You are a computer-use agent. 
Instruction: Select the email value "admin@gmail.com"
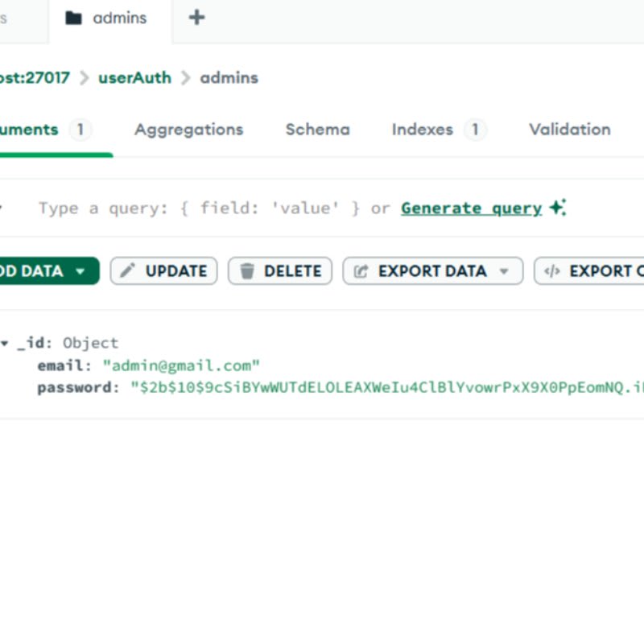point(181,365)
